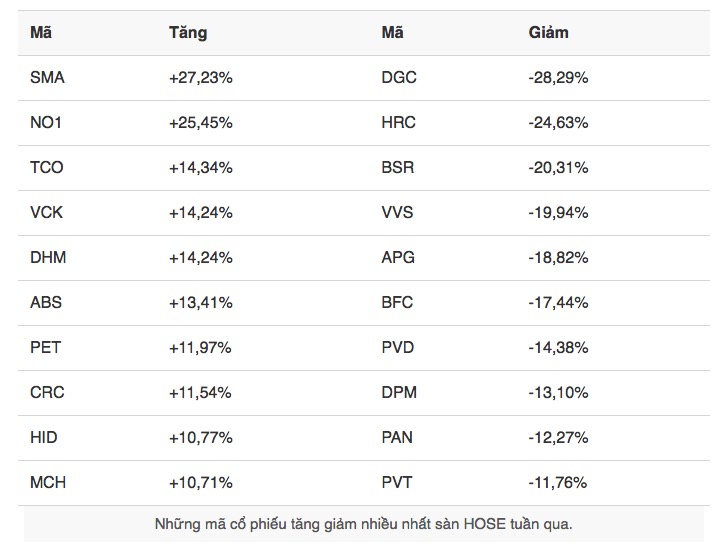The height and width of the screenshot is (553, 724).
Task: Click the TCO stock code
Action: point(47,168)
